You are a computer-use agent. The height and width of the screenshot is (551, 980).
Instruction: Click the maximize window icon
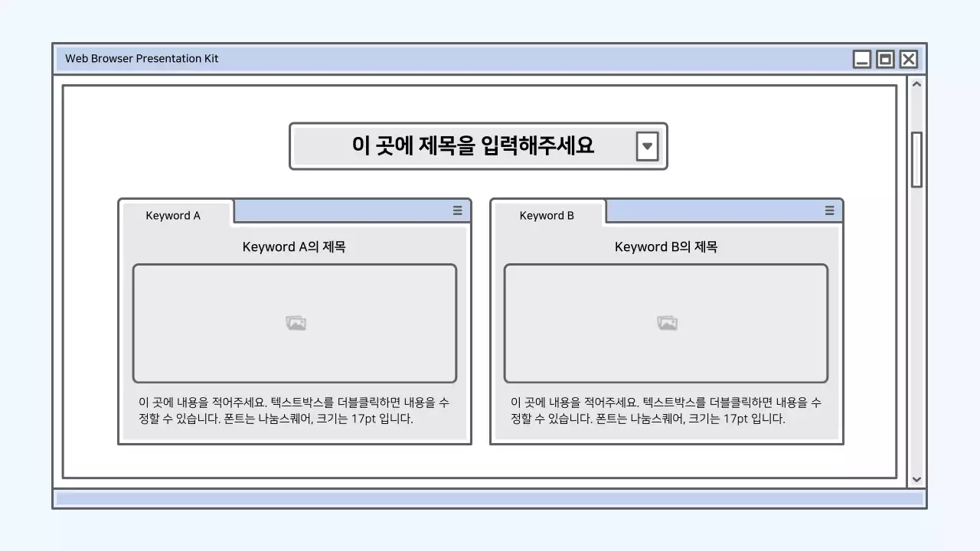click(x=885, y=58)
